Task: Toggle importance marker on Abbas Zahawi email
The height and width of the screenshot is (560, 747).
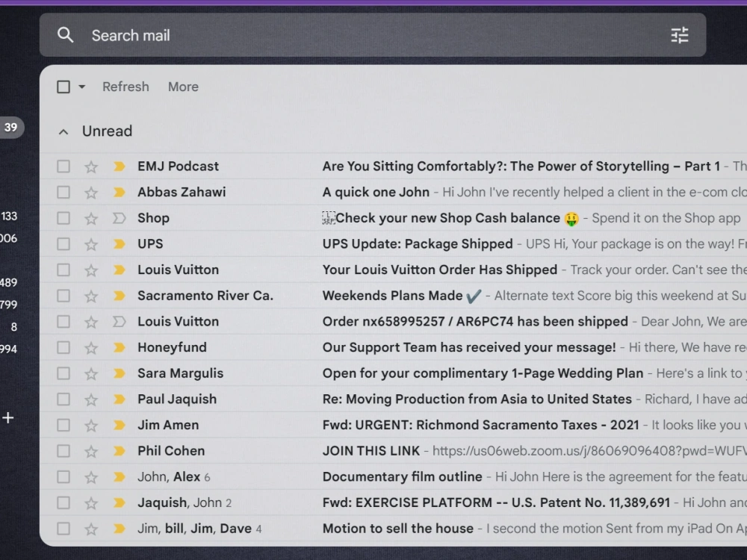Action: 119,192
